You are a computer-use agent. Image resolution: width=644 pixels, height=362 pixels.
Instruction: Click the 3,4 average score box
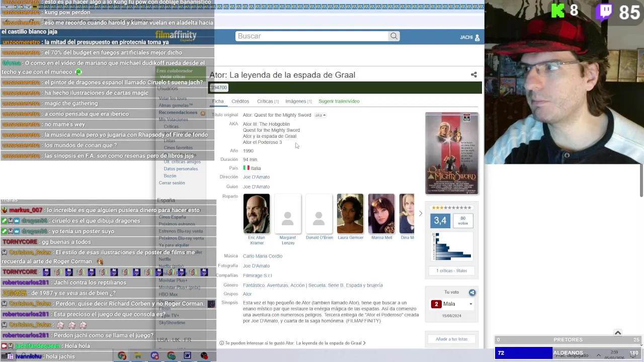[440, 221]
